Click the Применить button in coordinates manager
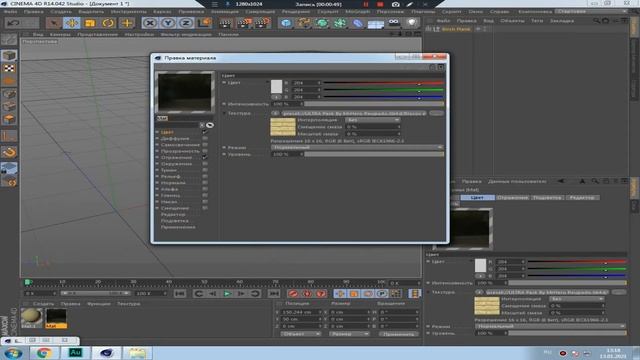640x360 pixels. point(398,334)
